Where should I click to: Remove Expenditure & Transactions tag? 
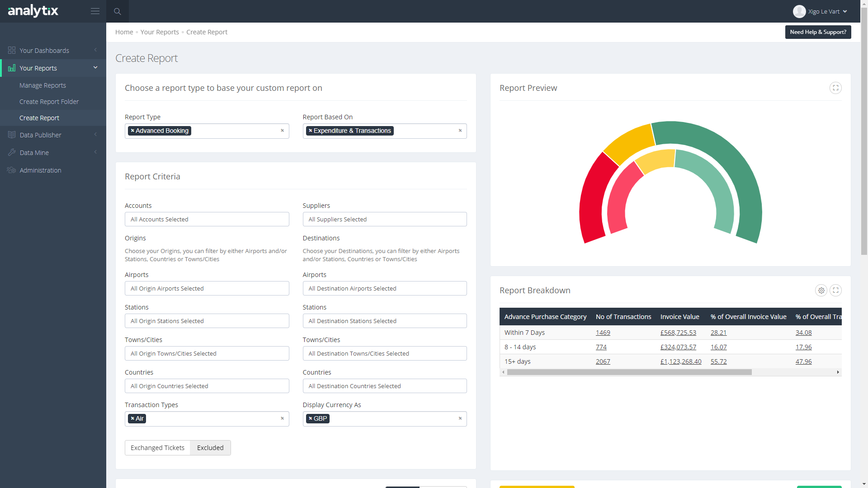coord(311,131)
